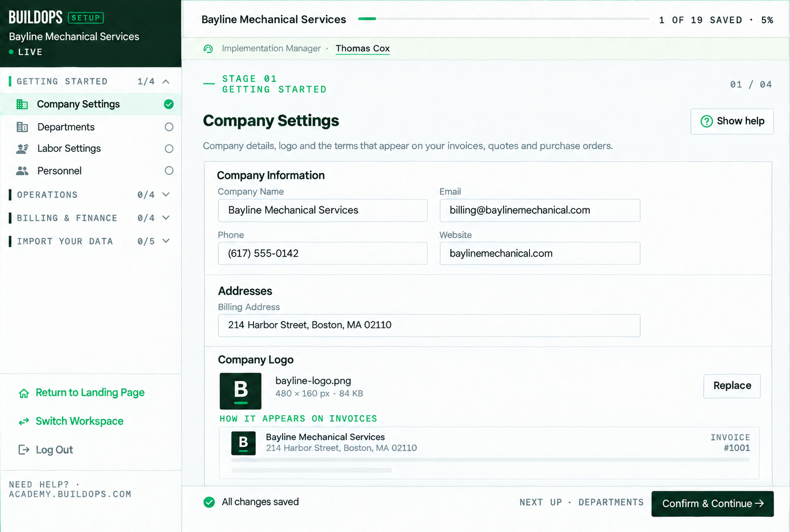Edit the Website field
Viewport: 790px width, 532px height.
pyautogui.click(x=540, y=254)
